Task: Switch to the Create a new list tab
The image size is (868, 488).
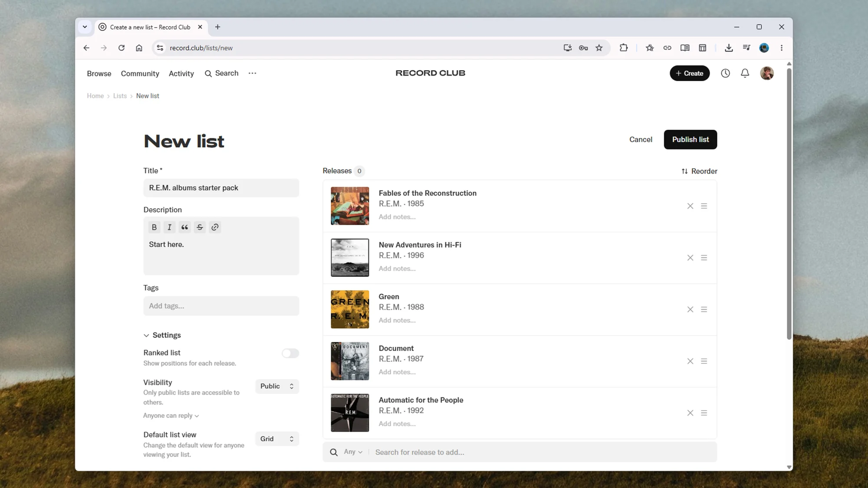Action: (150, 27)
